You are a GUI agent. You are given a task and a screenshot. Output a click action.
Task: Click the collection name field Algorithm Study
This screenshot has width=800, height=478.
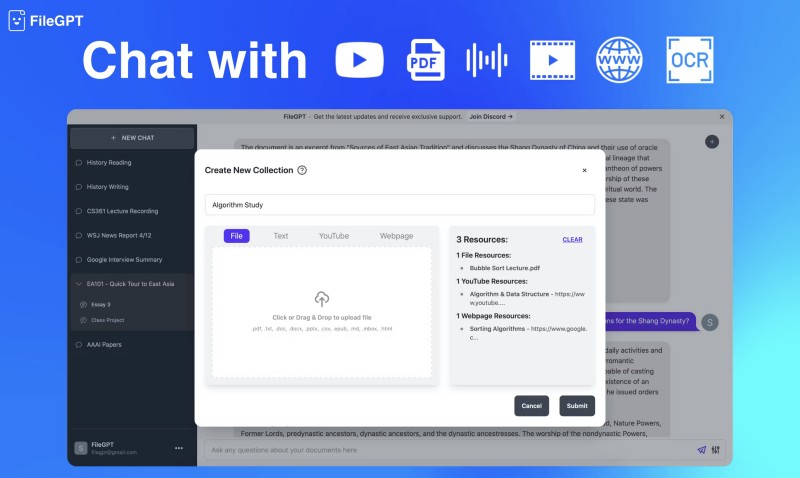(400, 205)
